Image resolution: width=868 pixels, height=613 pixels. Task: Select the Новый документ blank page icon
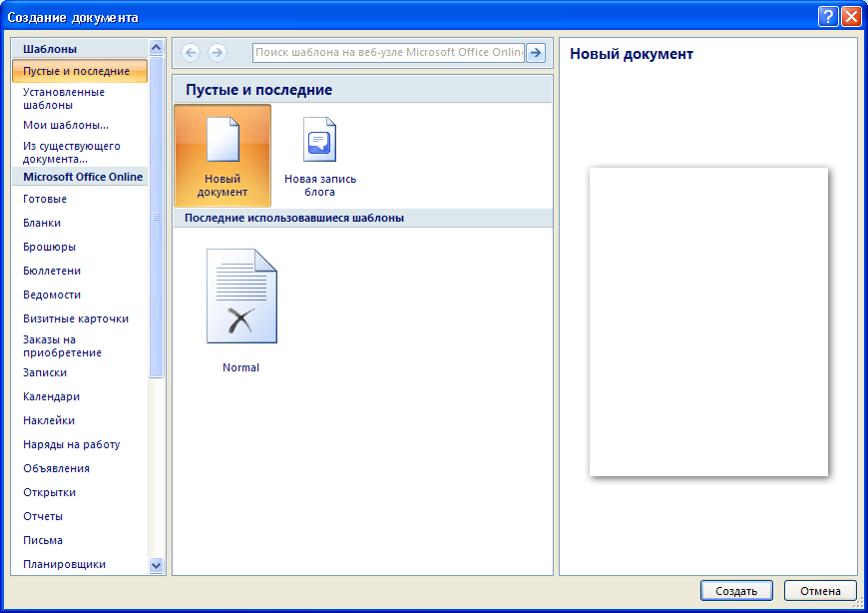pos(222,156)
